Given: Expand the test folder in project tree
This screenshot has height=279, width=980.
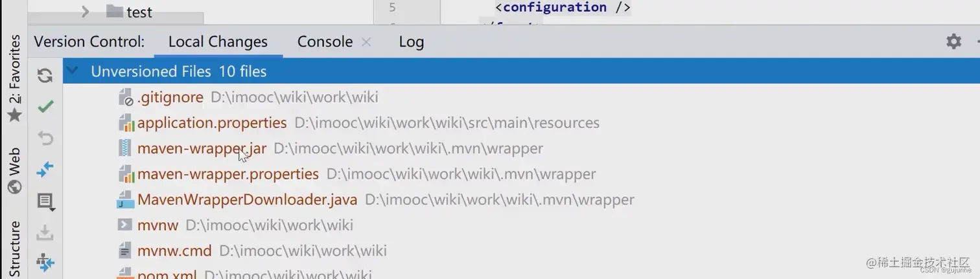Looking at the screenshot, I should point(86,11).
